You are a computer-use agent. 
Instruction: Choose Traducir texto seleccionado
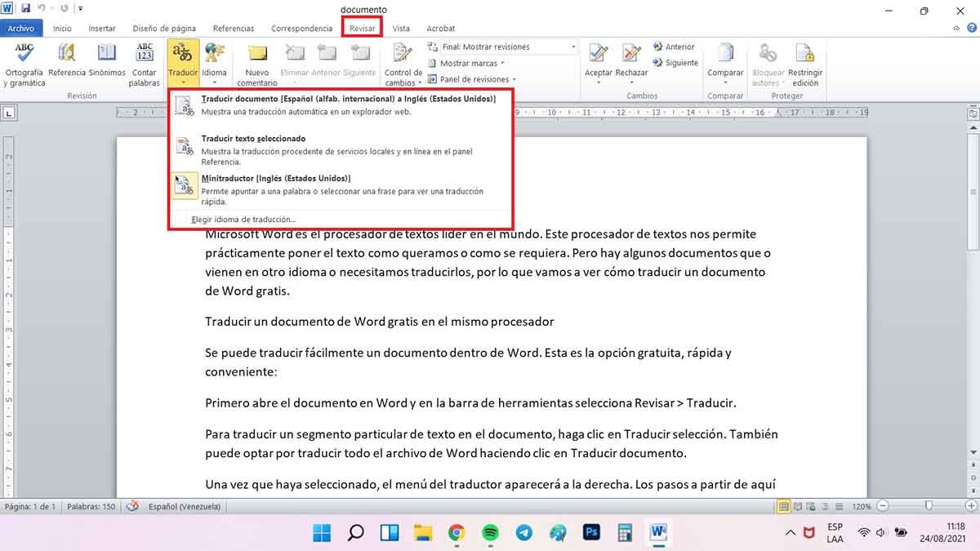tap(341, 150)
